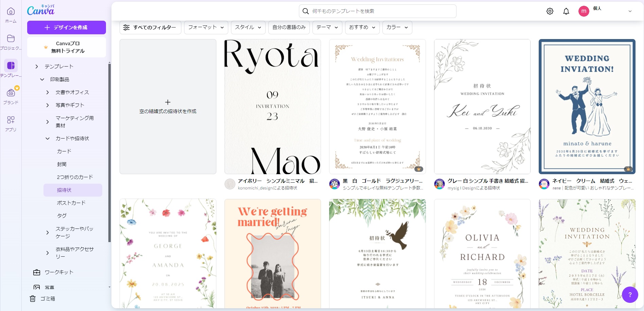The width and height of the screenshot is (644, 311).
Task: Expand the ステッカーやパッケージ chevron
Action: point(48,233)
